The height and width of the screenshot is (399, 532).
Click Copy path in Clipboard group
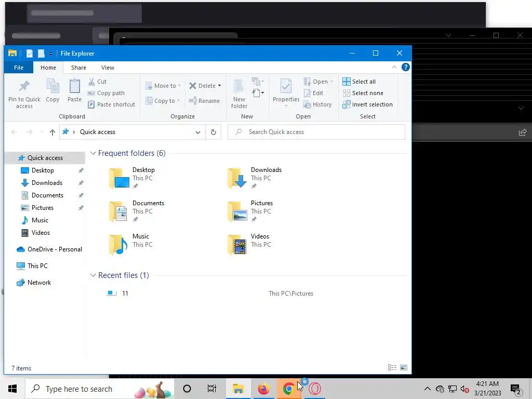click(106, 93)
